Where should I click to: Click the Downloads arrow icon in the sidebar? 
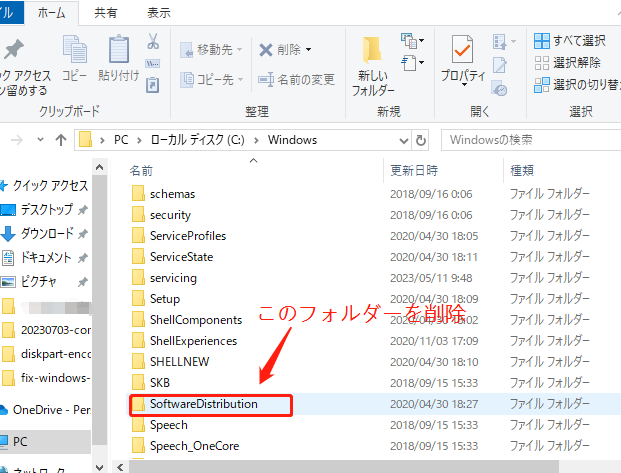click(8, 233)
